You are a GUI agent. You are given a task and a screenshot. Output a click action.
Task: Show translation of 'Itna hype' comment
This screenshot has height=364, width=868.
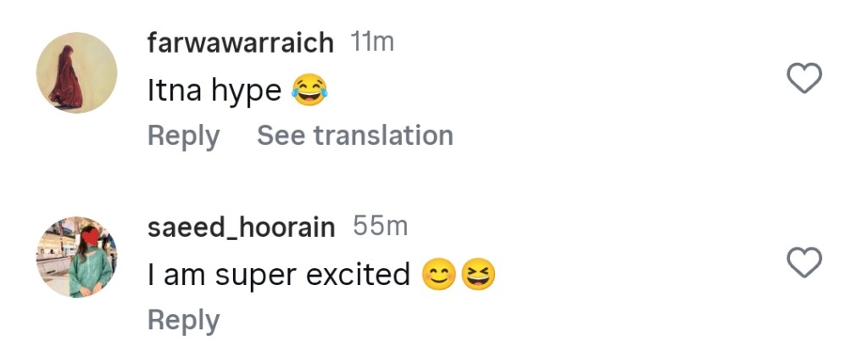tap(354, 136)
